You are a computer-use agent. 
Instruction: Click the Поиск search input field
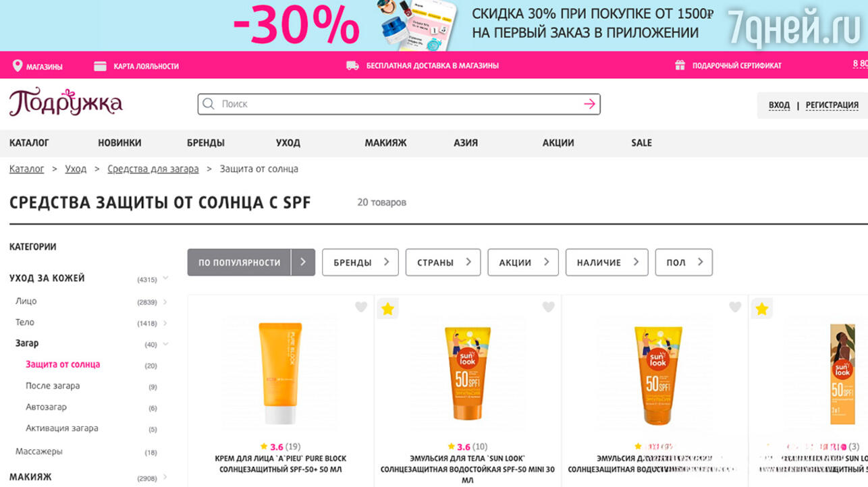pyautogui.click(x=399, y=104)
